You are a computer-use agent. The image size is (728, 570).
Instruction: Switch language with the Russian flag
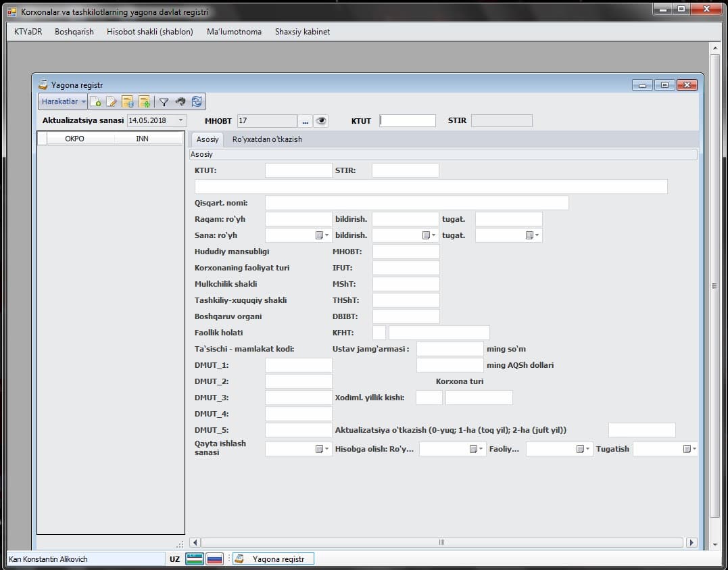click(x=214, y=559)
